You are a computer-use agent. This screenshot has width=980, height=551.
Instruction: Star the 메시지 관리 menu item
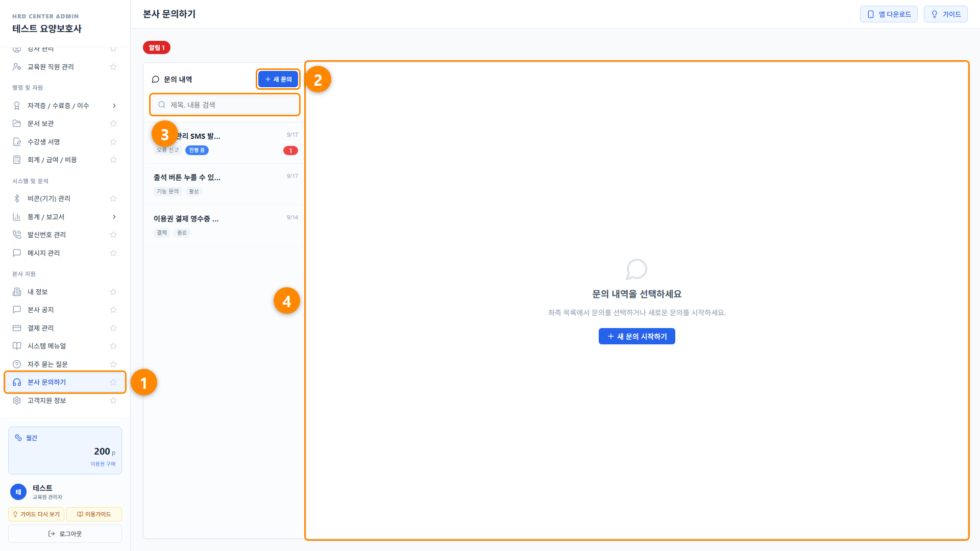(113, 253)
